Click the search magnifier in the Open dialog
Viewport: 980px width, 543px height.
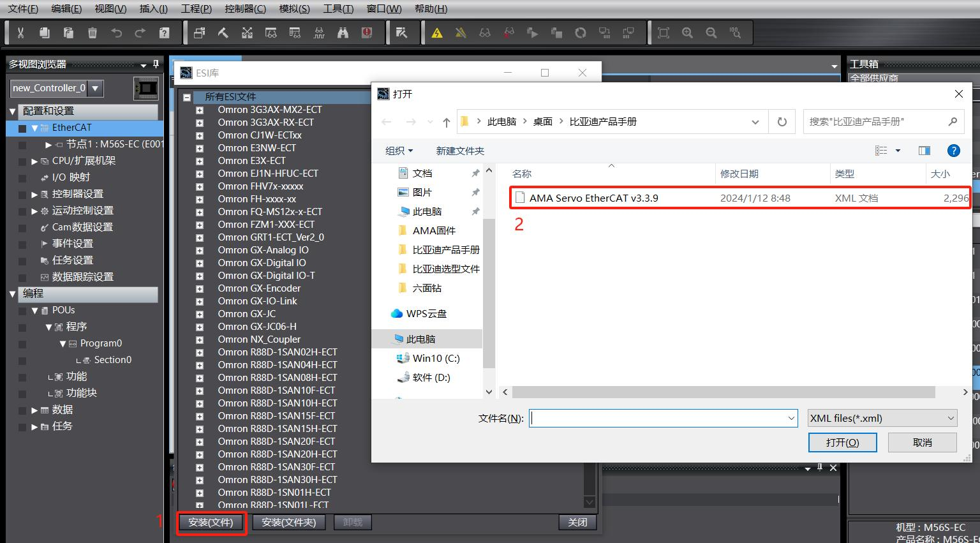point(953,121)
